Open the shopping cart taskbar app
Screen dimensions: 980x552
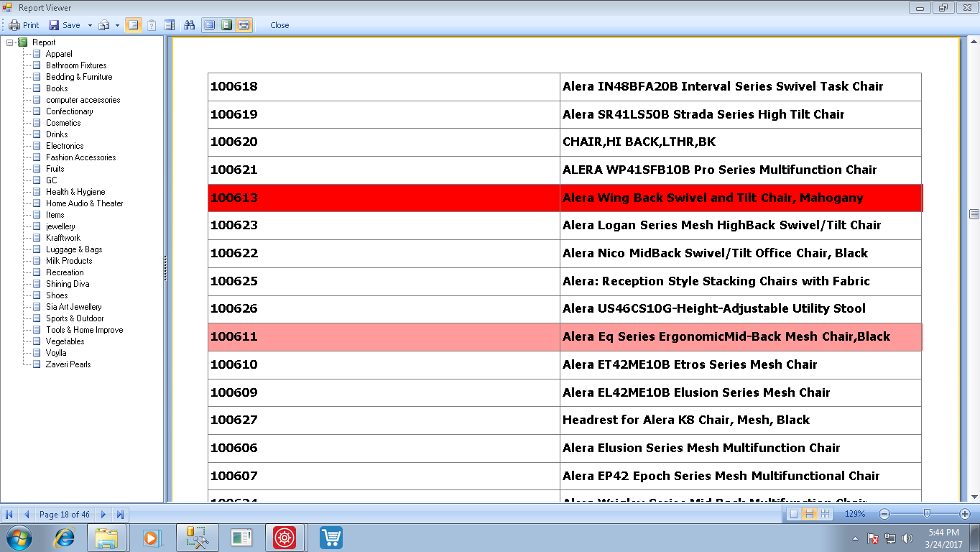point(330,538)
